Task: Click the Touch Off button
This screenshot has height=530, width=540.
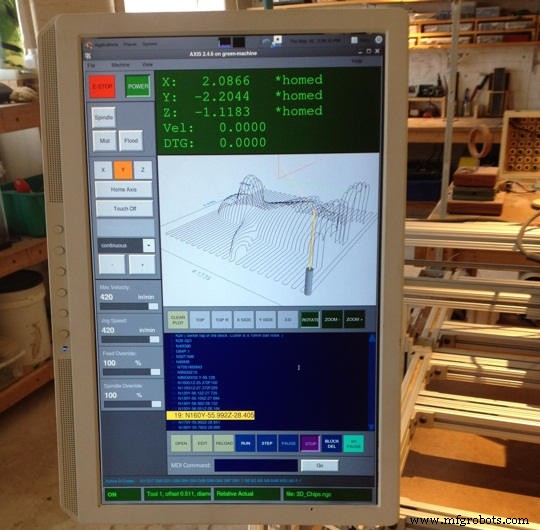Action: [x=125, y=209]
